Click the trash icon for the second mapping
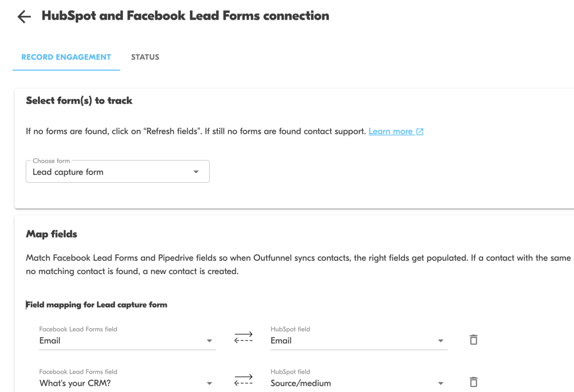Viewport: 574px width, 392px height. (x=473, y=382)
